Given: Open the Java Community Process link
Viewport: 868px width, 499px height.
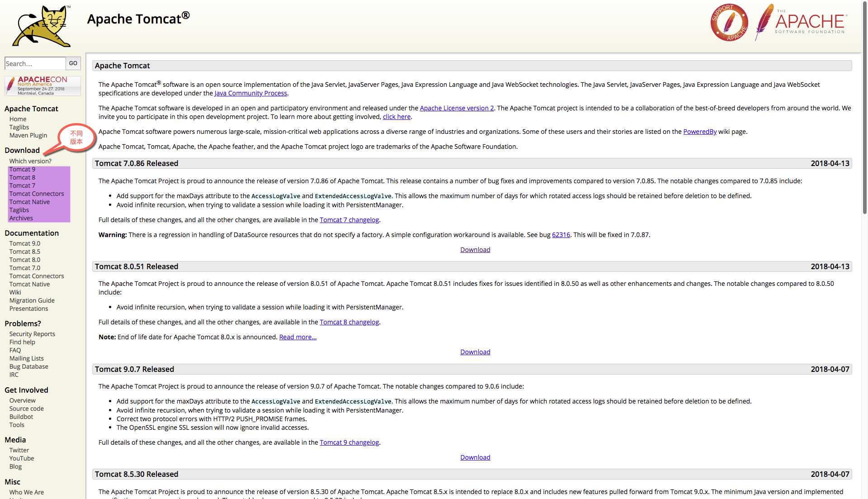Looking at the screenshot, I should click(x=250, y=93).
